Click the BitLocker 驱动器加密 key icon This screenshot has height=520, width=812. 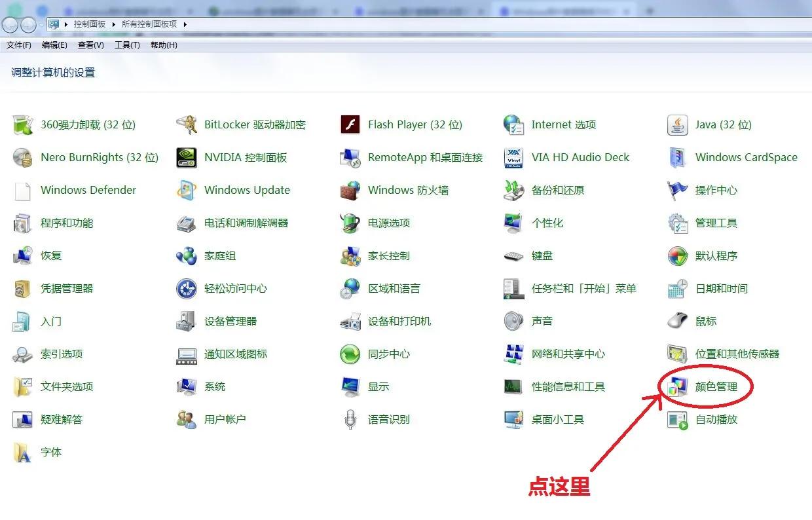187,124
